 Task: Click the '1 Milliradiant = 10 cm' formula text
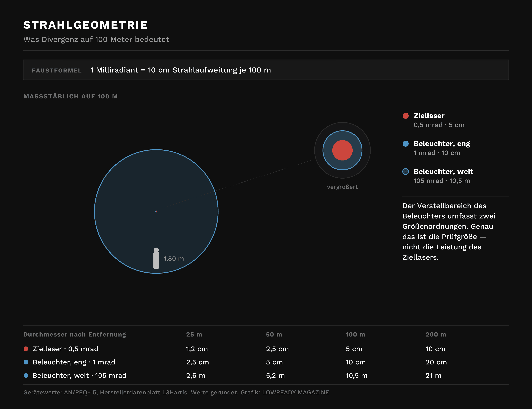coord(180,70)
